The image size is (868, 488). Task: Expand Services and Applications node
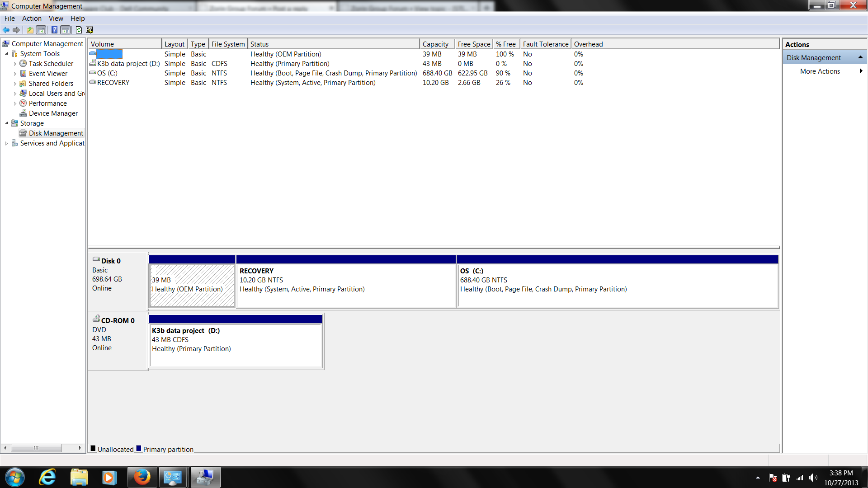click(x=6, y=143)
